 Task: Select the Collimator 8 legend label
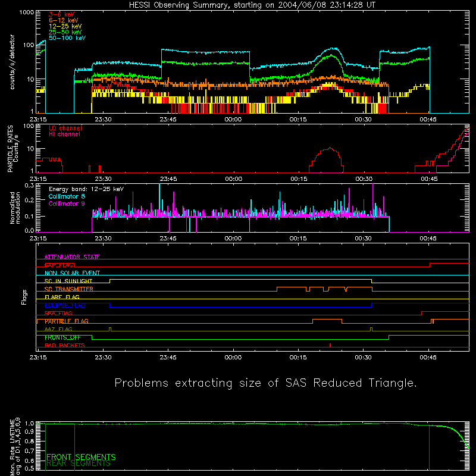[x=67, y=196]
